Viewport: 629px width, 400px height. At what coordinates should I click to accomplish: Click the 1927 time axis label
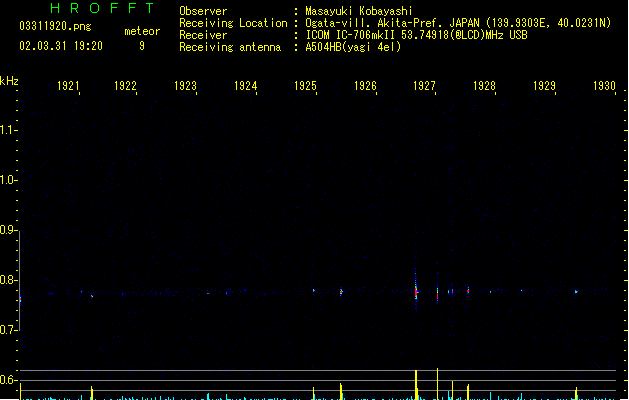tap(424, 86)
